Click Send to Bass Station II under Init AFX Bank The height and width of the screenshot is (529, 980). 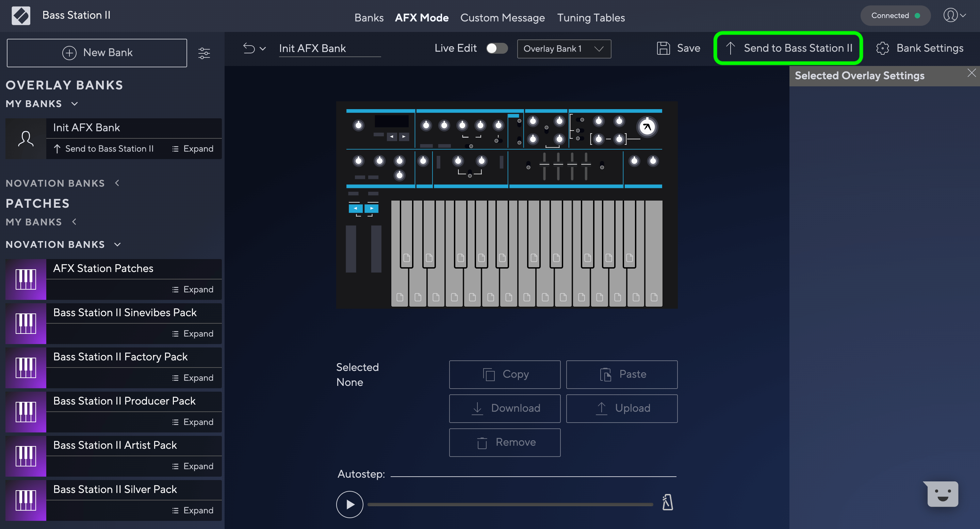[103, 149]
